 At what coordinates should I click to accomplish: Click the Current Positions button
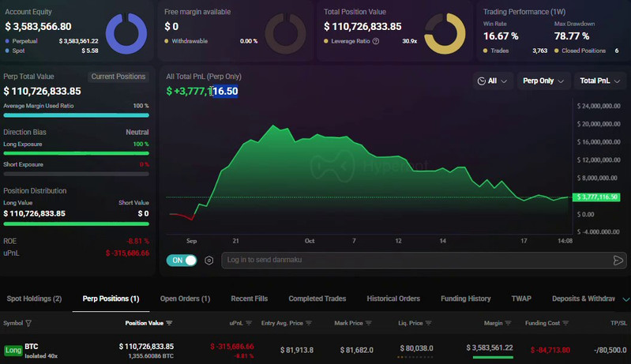118,77
